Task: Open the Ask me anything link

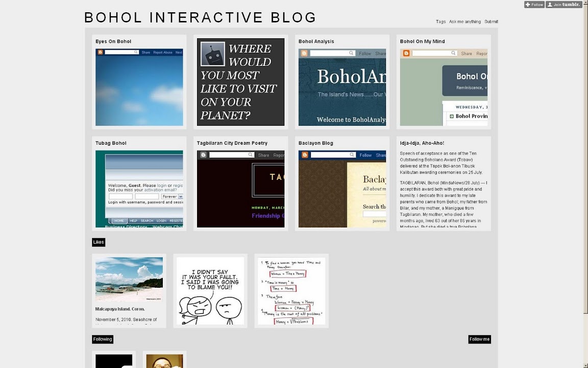Action: pyautogui.click(x=464, y=22)
